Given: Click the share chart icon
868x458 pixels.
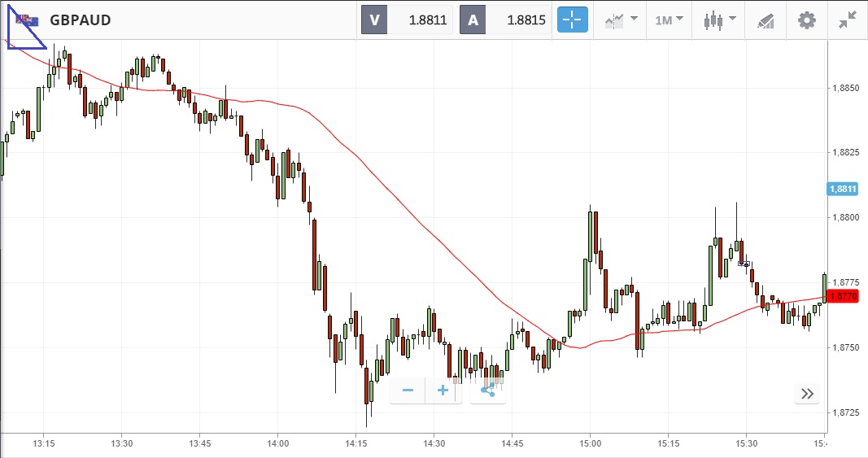Looking at the screenshot, I should pos(487,390).
